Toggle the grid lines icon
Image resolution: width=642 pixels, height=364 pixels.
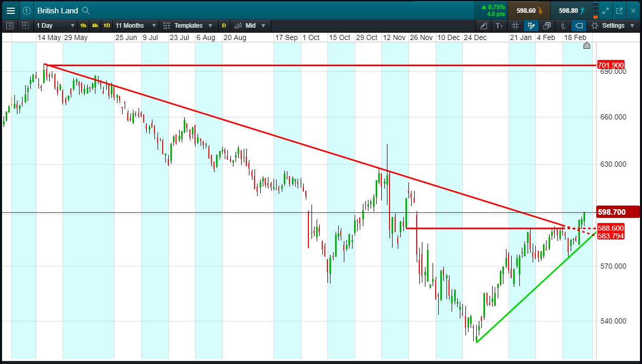tap(515, 25)
